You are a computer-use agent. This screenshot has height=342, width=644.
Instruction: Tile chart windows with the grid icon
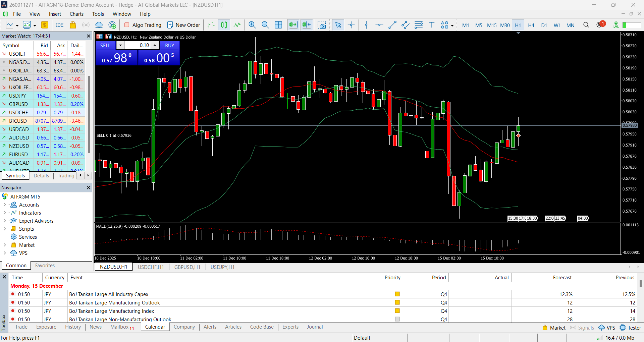click(x=278, y=25)
